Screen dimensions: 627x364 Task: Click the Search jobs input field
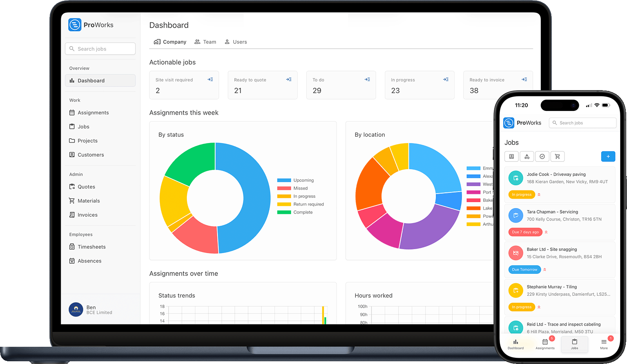point(100,49)
